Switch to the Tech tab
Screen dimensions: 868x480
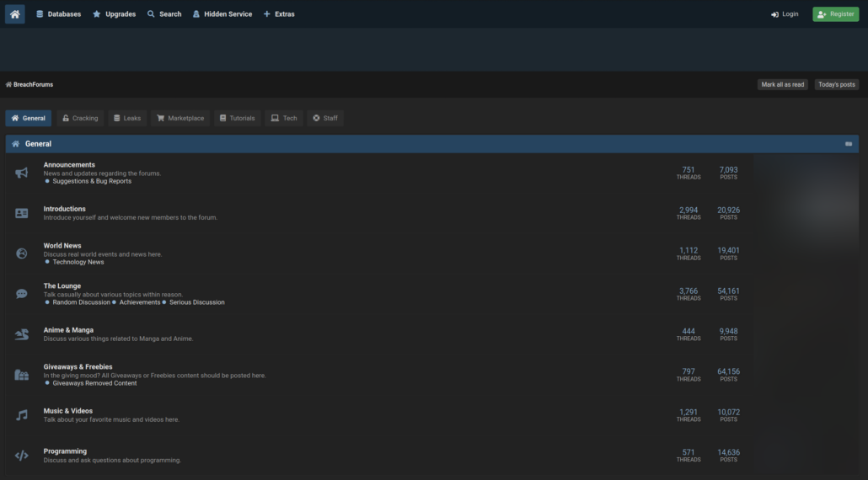click(284, 118)
